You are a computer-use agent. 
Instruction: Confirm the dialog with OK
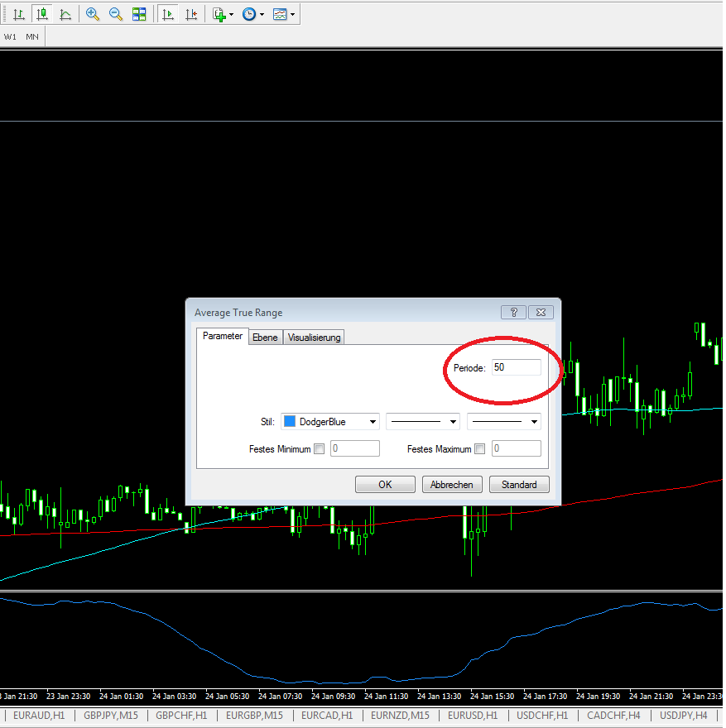pos(385,485)
